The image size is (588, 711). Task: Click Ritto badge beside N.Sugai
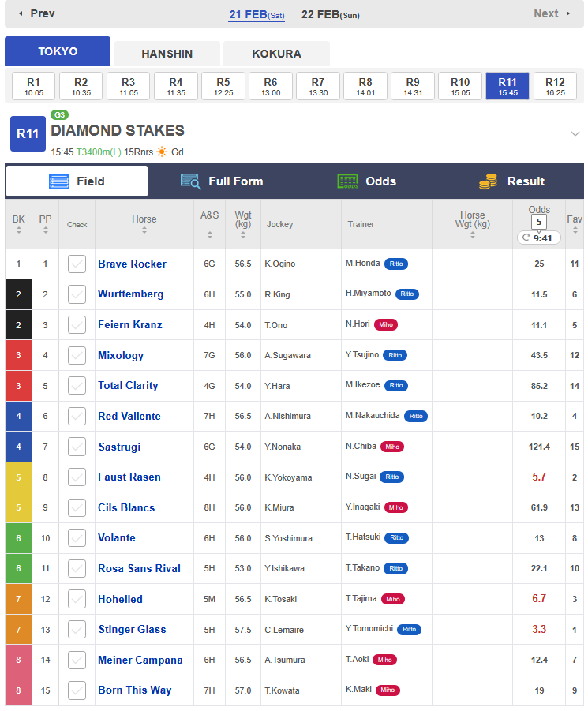point(392,477)
